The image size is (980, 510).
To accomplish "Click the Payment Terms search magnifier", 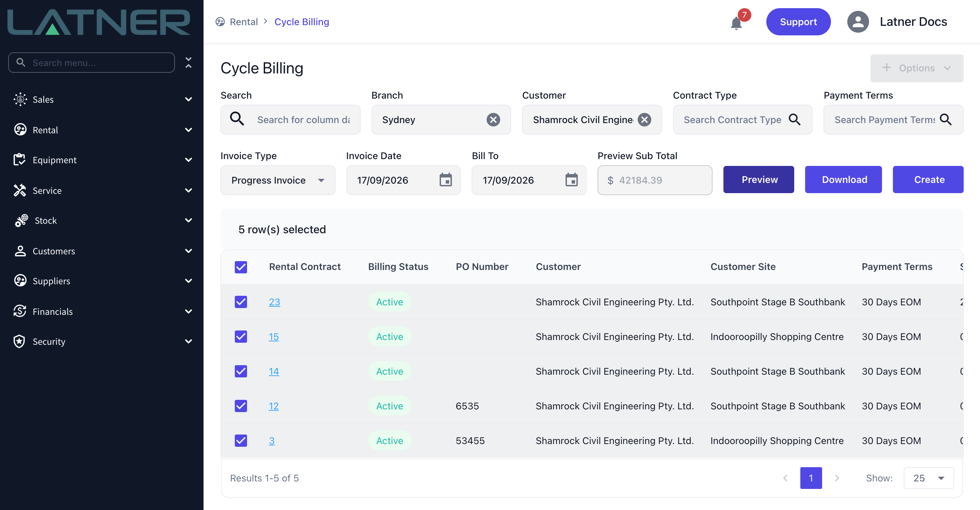I will [945, 120].
